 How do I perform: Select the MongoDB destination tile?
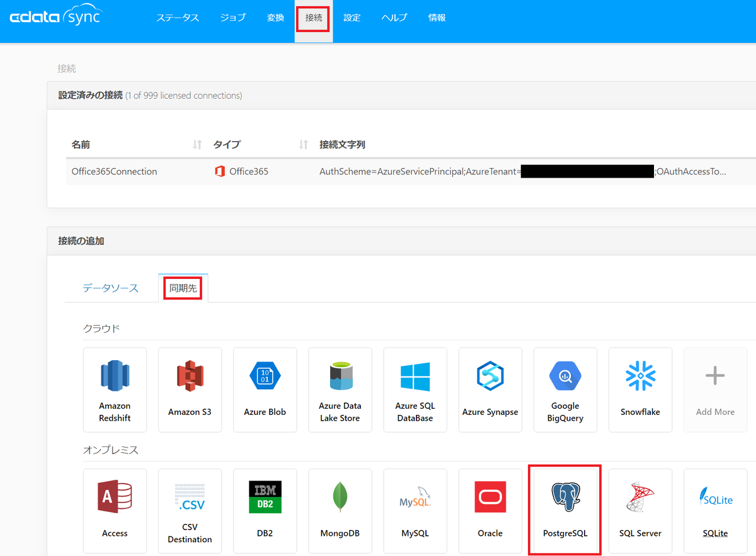tap(340, 511)
